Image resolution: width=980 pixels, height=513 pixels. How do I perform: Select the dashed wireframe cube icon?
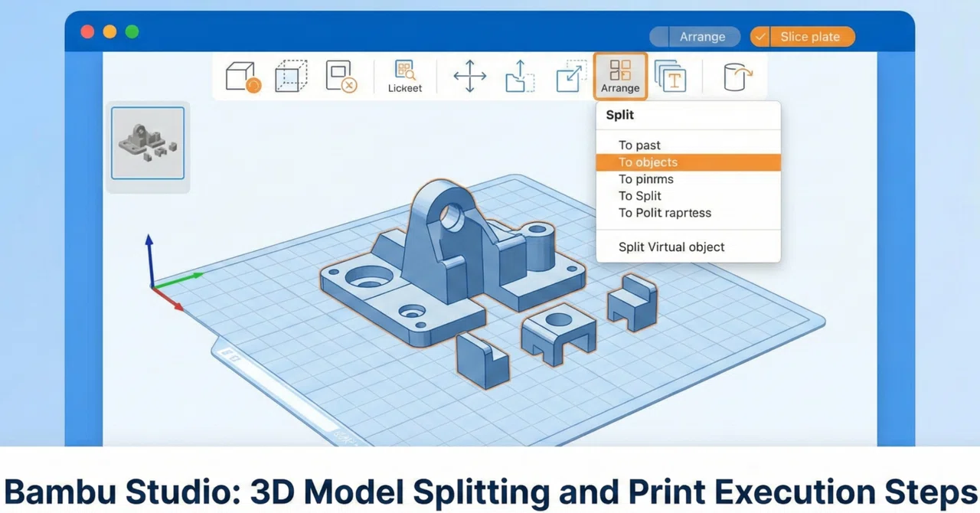[x=291, y=76]
